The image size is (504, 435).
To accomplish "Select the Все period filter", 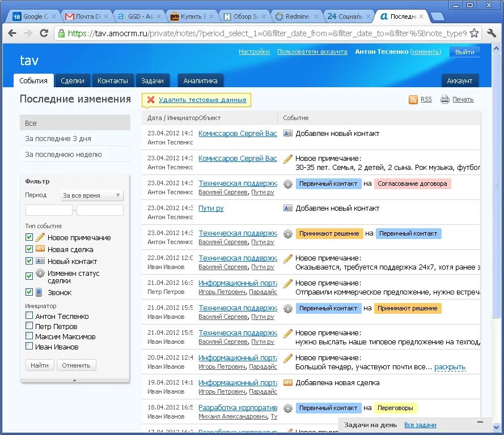I will tap(75, 123).
